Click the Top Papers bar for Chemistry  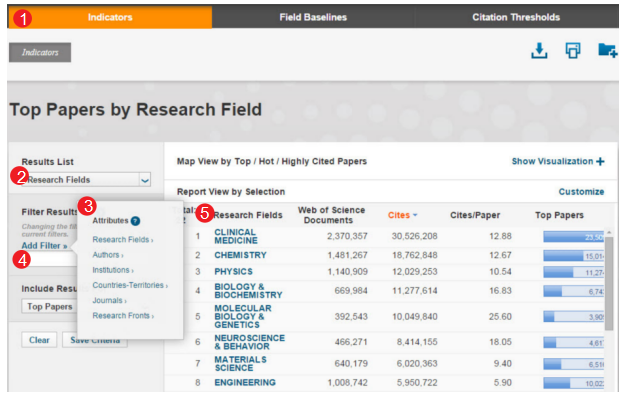(x=573, y=256)
